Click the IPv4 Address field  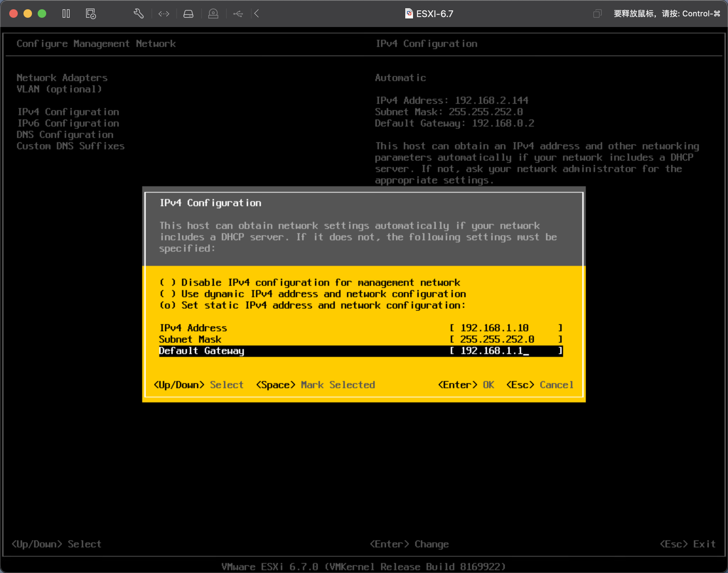pyautogui.click(x=505, y=328)
